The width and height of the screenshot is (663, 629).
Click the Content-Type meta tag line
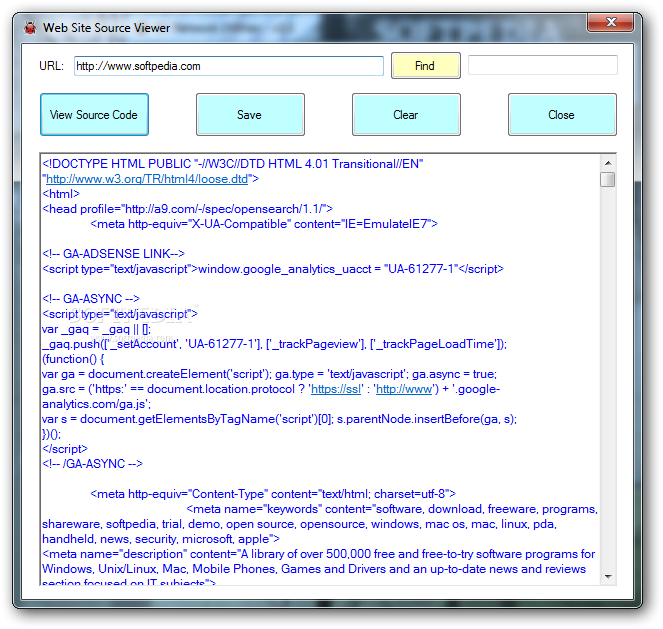[273, 494]
